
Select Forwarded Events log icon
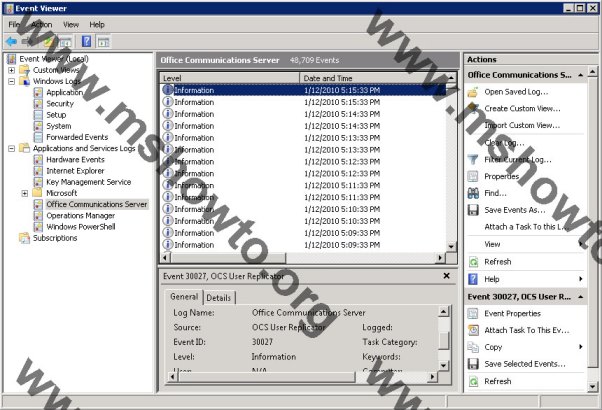(38, 137)
